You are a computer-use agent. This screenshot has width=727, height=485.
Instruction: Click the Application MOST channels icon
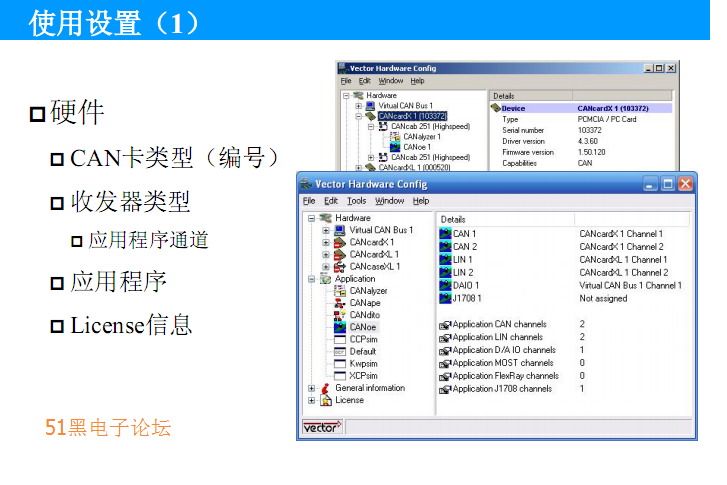(x=445, y=364)
